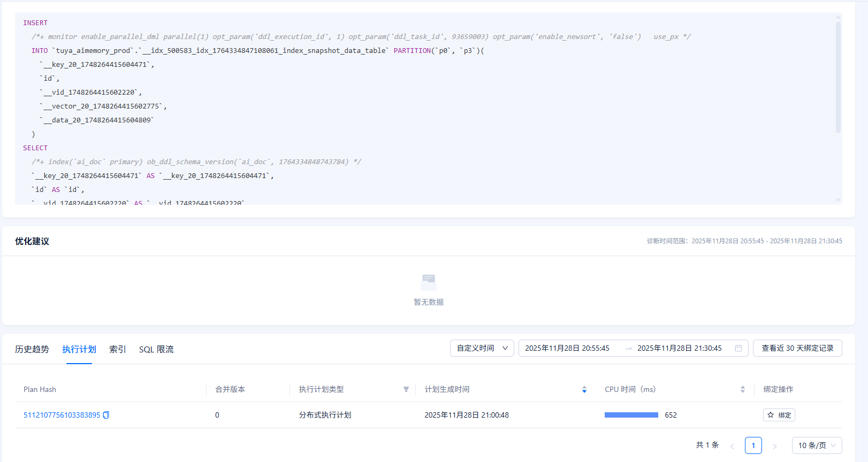Click 查看近 30 天绑定记录 button
868x462 pixels.
pyautogui.click(x=797, y=348)
